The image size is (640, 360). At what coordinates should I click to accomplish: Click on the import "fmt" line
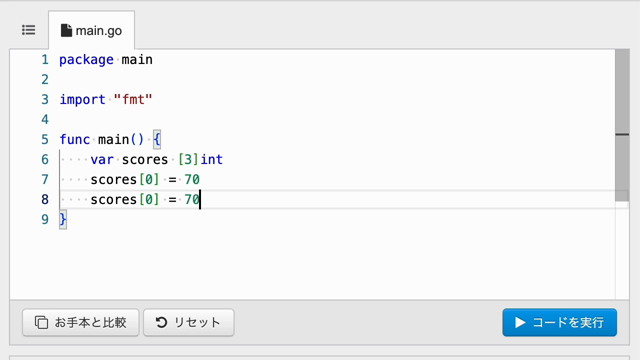(106, 100)
